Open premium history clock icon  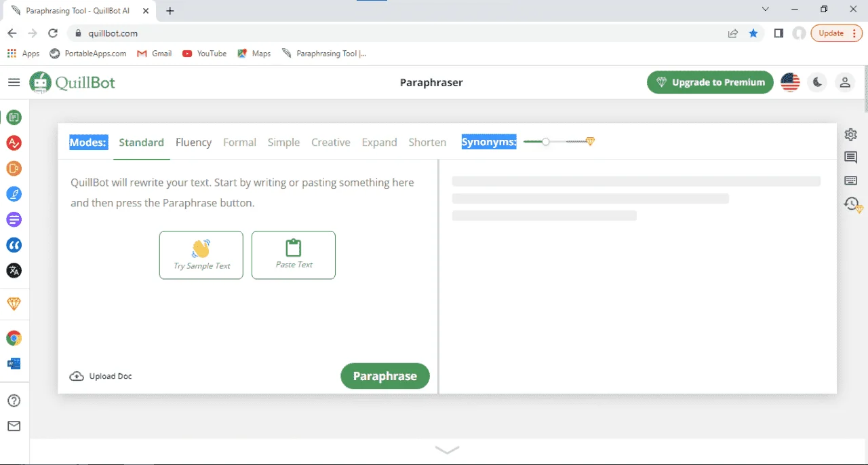(852, 204)
